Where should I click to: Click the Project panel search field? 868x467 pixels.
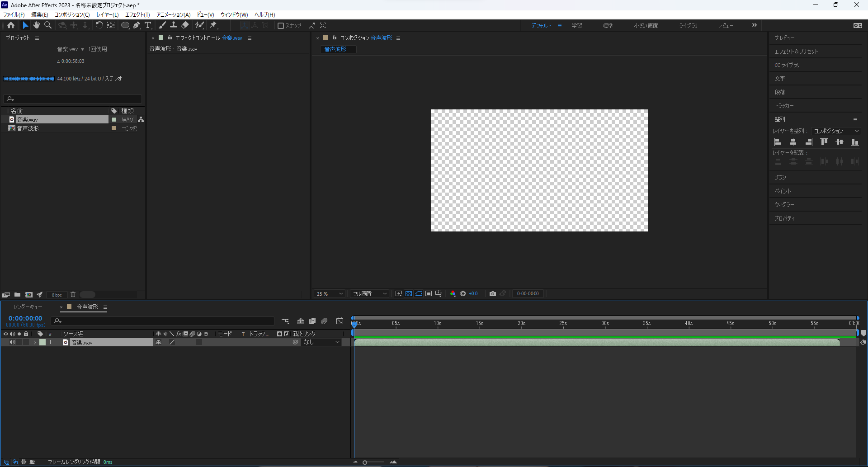point(73,99)
